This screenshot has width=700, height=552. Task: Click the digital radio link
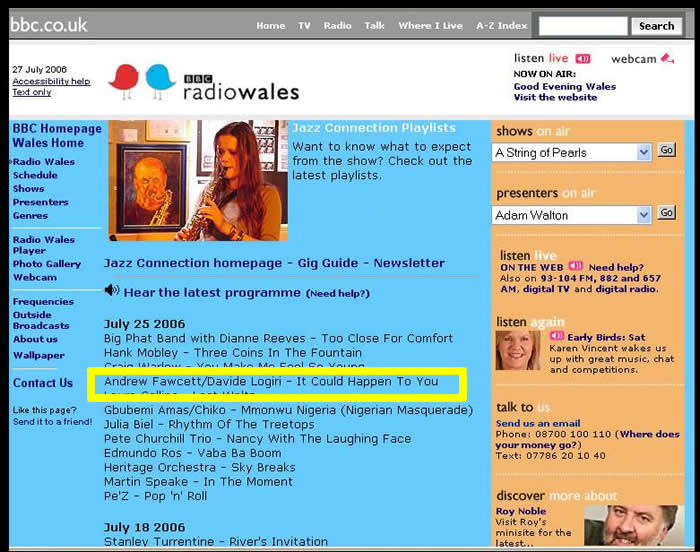pyautogui.click(x=626, y=289)
